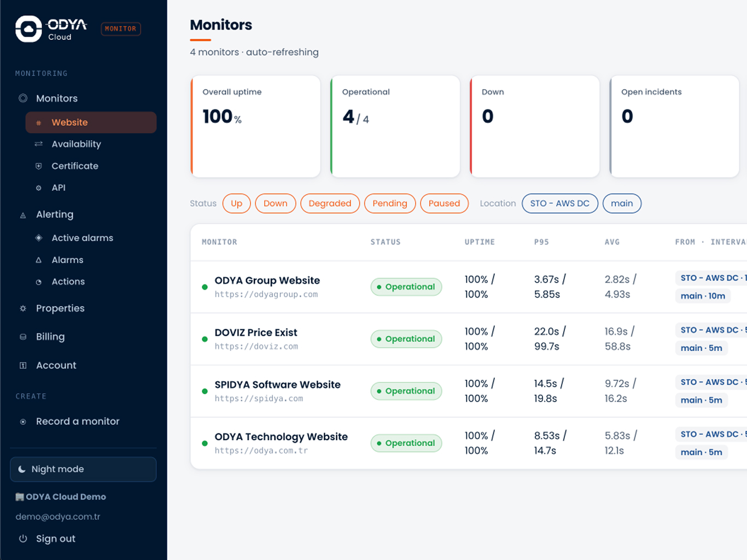Open the Website monitors page
Viewport: 747px width, 560px height.
tap(91, 122)
